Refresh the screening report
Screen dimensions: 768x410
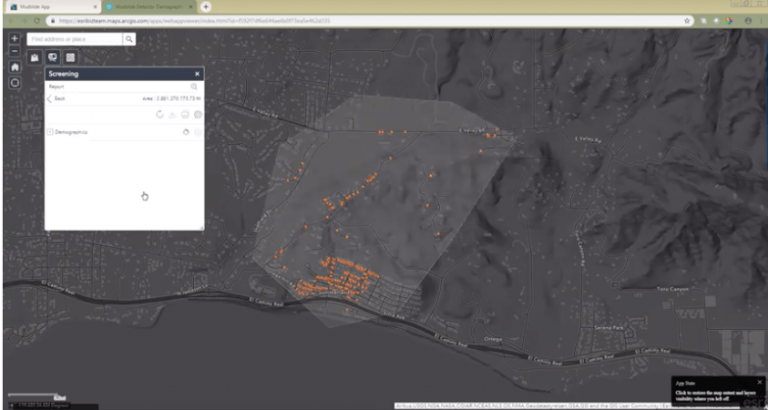coord(160,115)
